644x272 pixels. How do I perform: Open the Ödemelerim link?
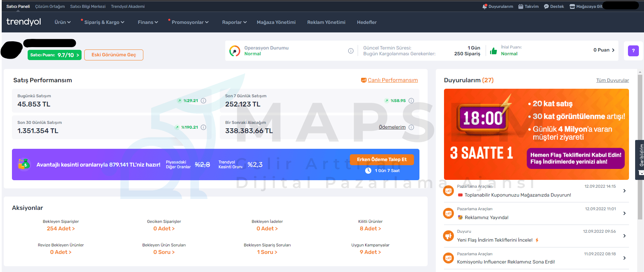click(x=392, y=127)
